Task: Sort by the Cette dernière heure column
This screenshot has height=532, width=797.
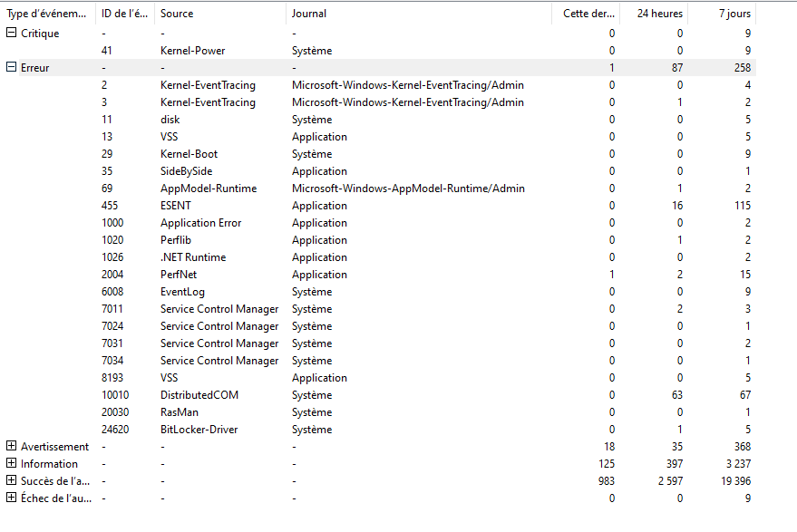Action: click(585, 14)
